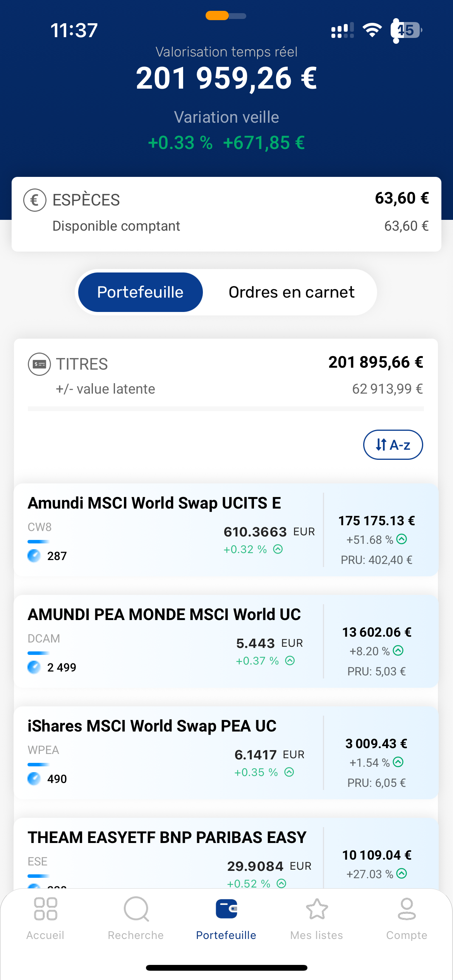Tap the Accueil grid icon
This screenshot has width=453, height=980.
click(45, 909)
